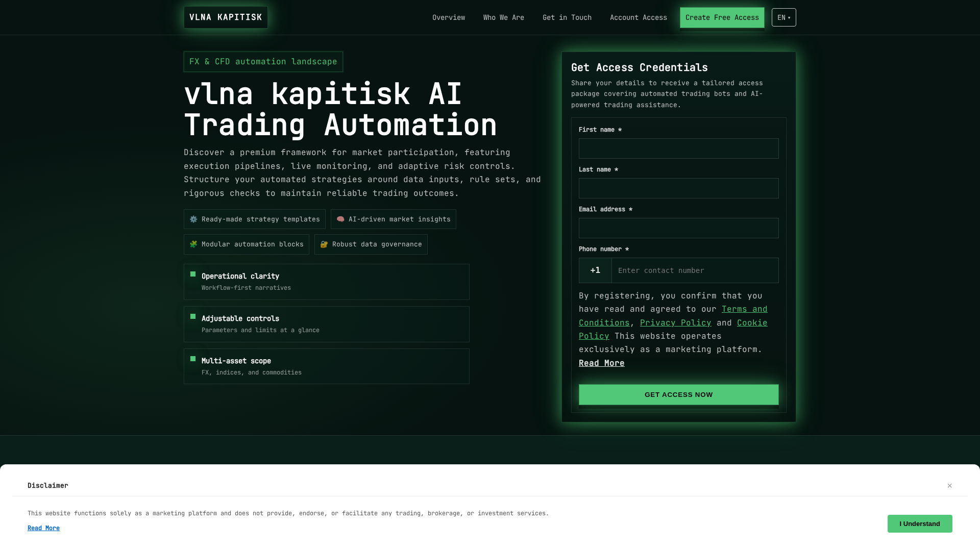
Task: Click the Multi-asset scope card title
Action: point(236,361)
